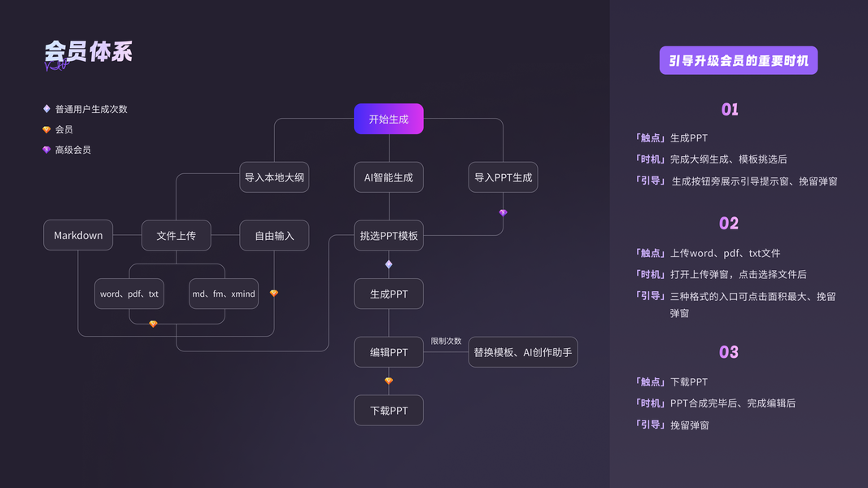
Task: Click orange gem above 下载PPT node
Action: tap(389, 381)
